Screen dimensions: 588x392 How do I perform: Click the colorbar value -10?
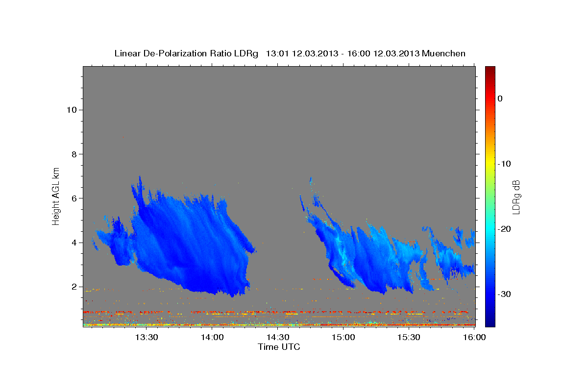pyautogui.click(x=504, y=164)
